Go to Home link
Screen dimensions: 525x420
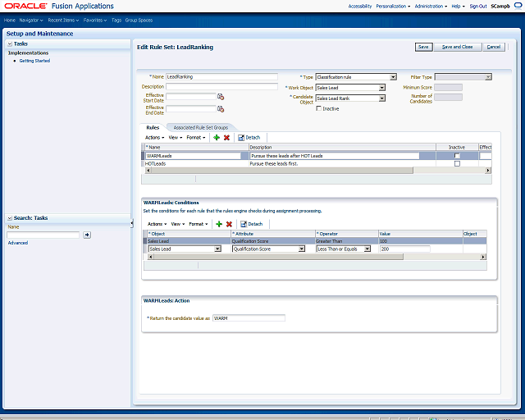pyautogui.click(x=10, y=21)
